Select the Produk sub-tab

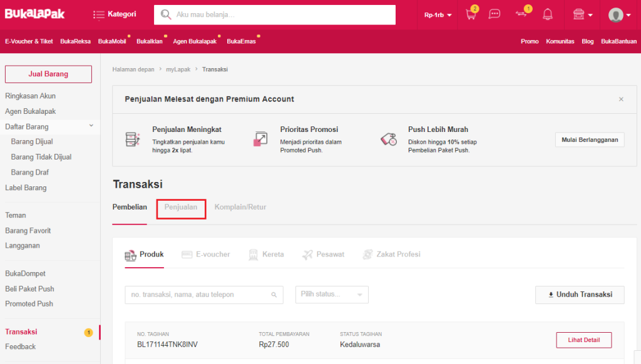[145, 255]
